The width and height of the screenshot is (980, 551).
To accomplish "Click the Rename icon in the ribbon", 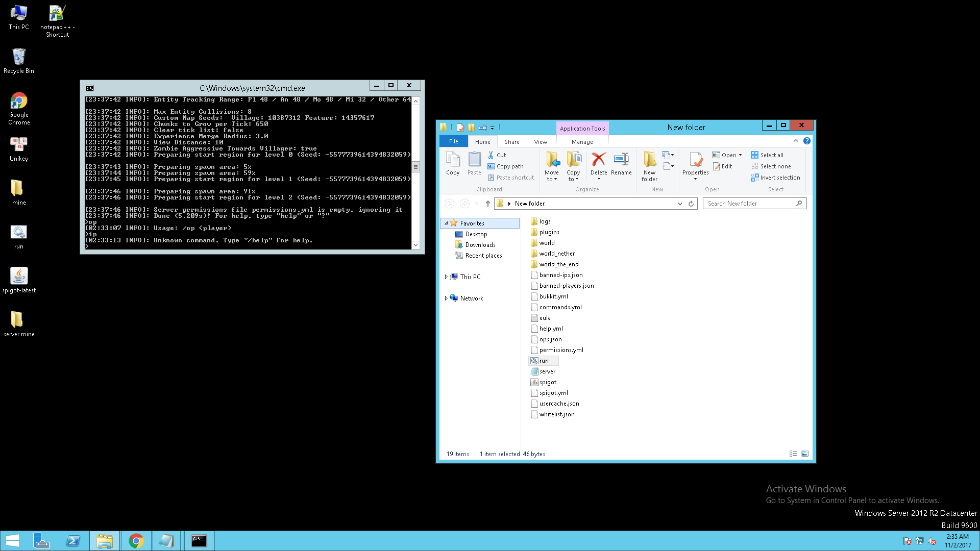I will pos(621,160).
